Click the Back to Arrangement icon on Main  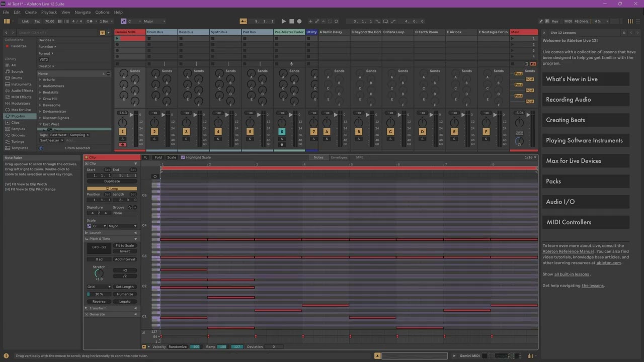point(533,64)
